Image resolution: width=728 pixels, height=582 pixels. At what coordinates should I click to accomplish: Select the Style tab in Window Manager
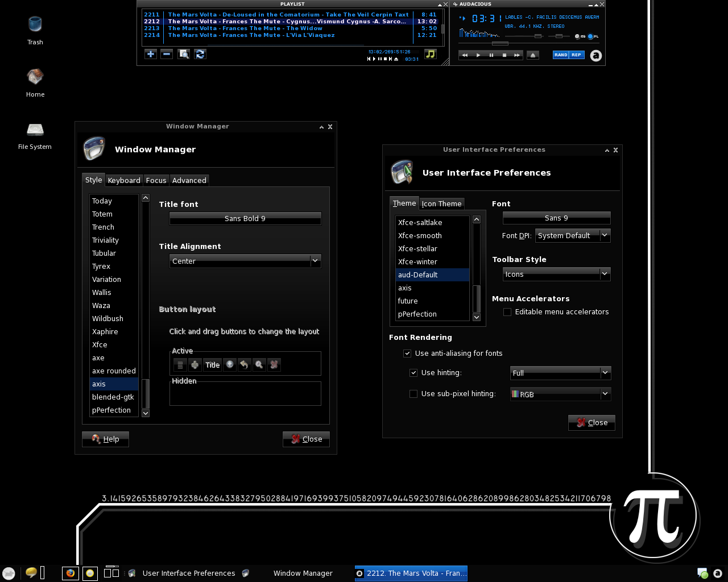tap(94, 180)
